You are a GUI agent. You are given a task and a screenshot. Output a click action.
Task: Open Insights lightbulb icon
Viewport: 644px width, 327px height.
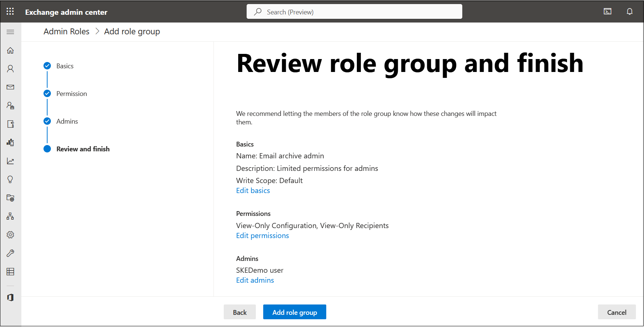10,180
